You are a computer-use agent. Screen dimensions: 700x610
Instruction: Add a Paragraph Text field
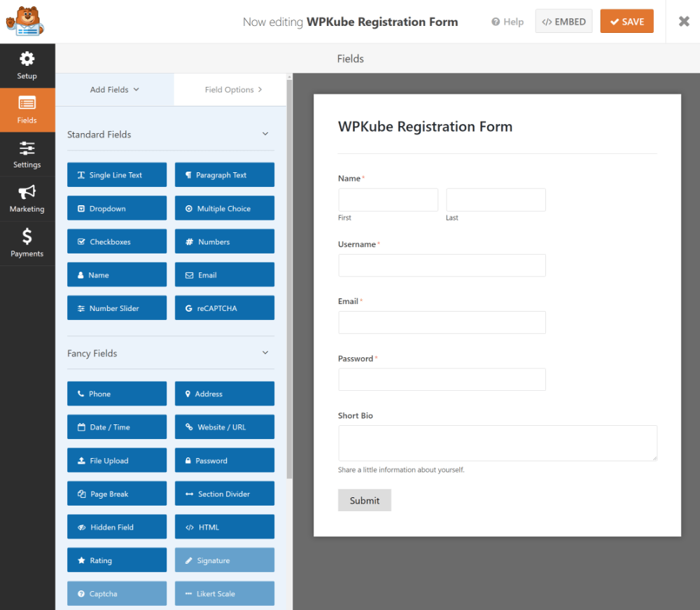coord(225,175)
